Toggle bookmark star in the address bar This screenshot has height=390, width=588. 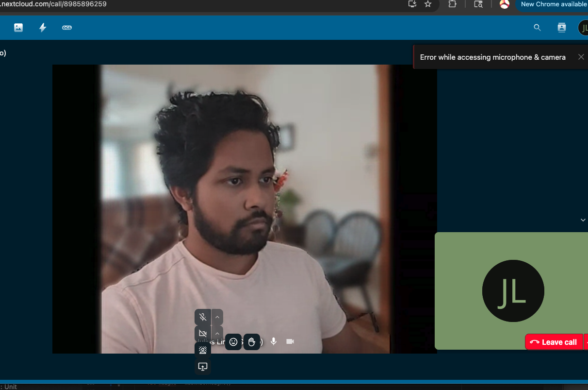428,4
